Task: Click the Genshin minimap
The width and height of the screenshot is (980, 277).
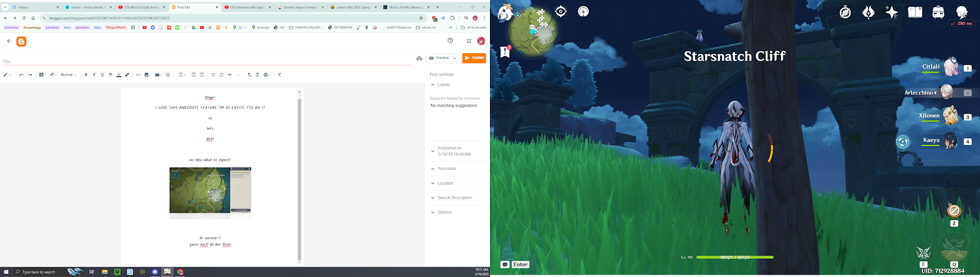Action: [534, 32]
